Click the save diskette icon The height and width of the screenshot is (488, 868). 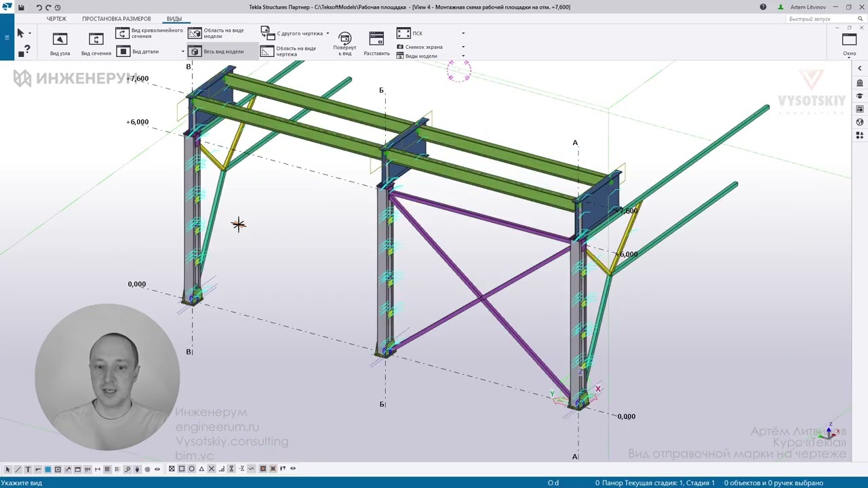point(21,7)
